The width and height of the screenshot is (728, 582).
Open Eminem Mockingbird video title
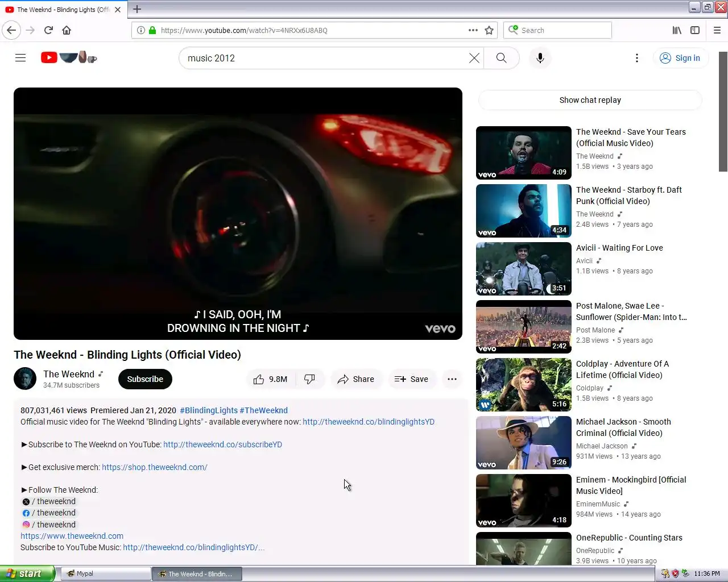[631, 485]
